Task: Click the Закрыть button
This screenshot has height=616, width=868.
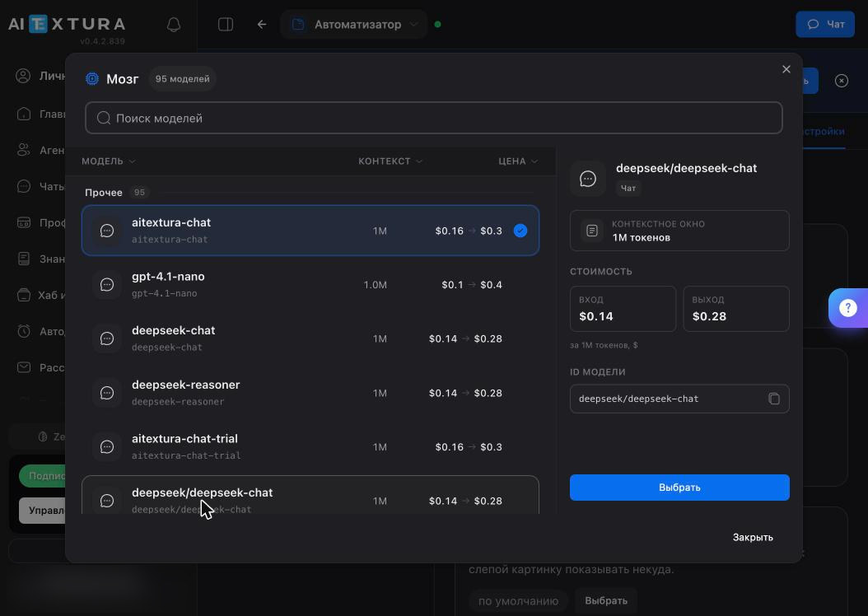Action: click(753, 538)
